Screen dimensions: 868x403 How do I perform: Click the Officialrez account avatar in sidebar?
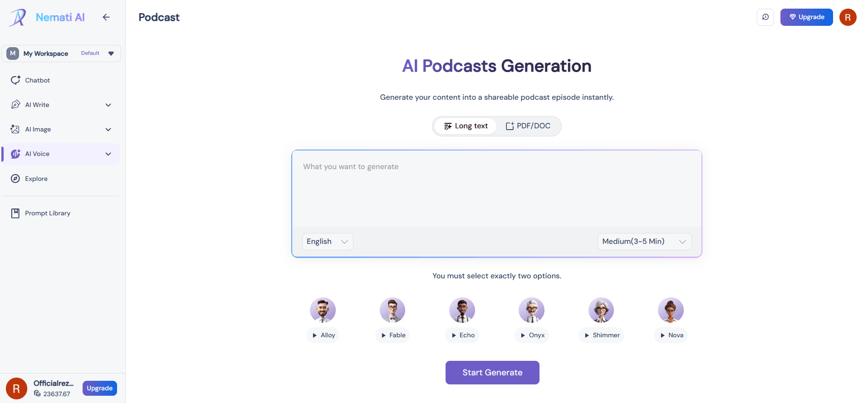tap(16, 388)
